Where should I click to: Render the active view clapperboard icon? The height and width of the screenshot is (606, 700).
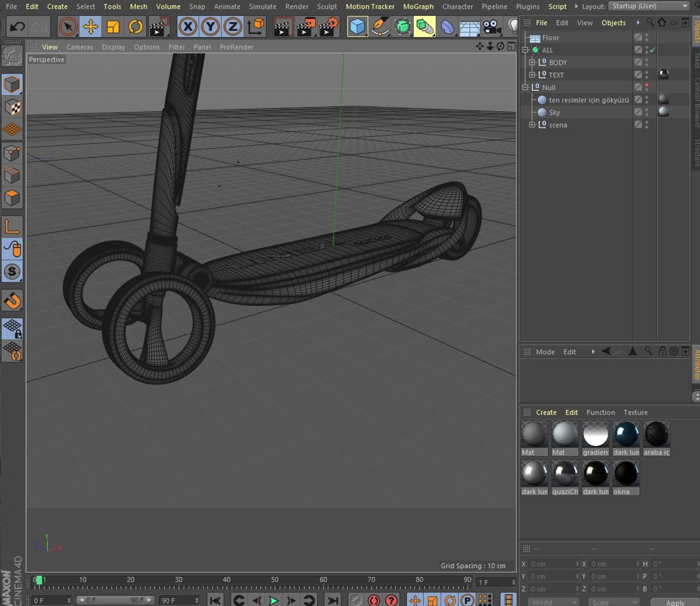point(283,26)
